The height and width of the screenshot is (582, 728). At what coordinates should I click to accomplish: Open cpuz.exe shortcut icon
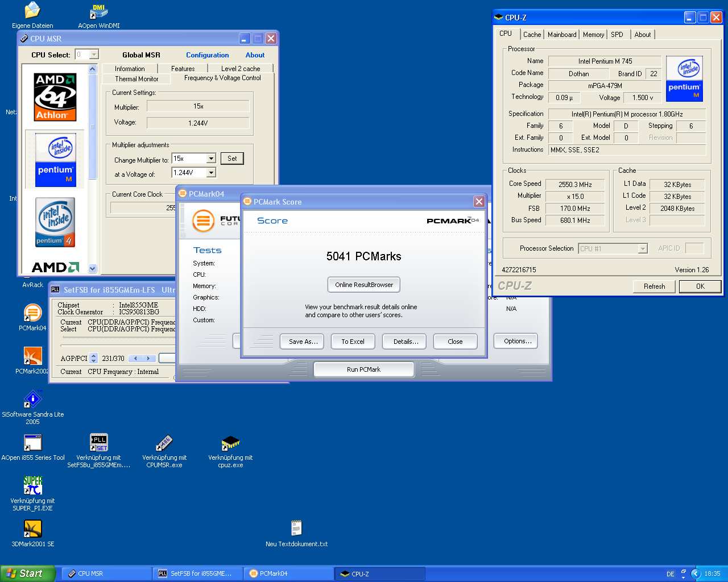[230, 442]
